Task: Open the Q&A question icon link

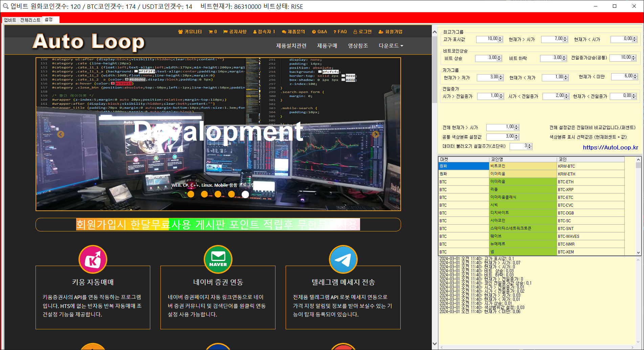Action: [319, 32]
